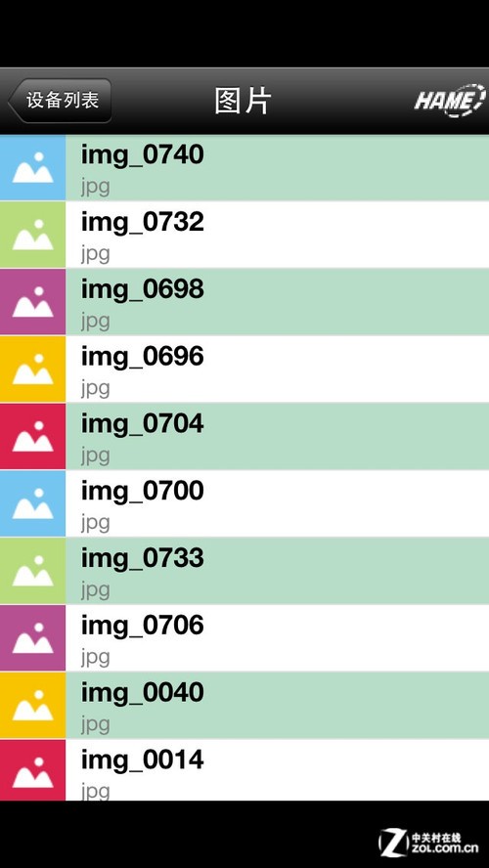Click yellow image icon for img_0040
Screen dimensions: 489x868
[x=32, y=706]
